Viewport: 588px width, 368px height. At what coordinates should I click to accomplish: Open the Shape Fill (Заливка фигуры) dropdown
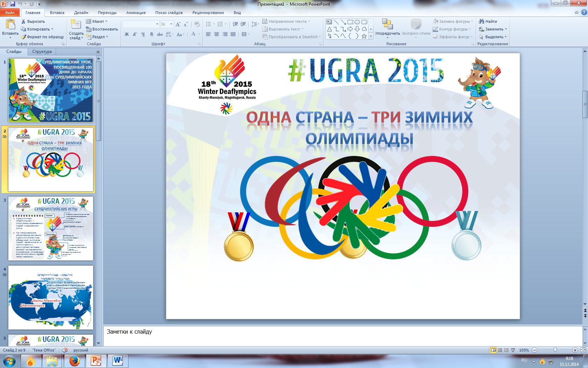pyautogui.click(x=453, y=21)
